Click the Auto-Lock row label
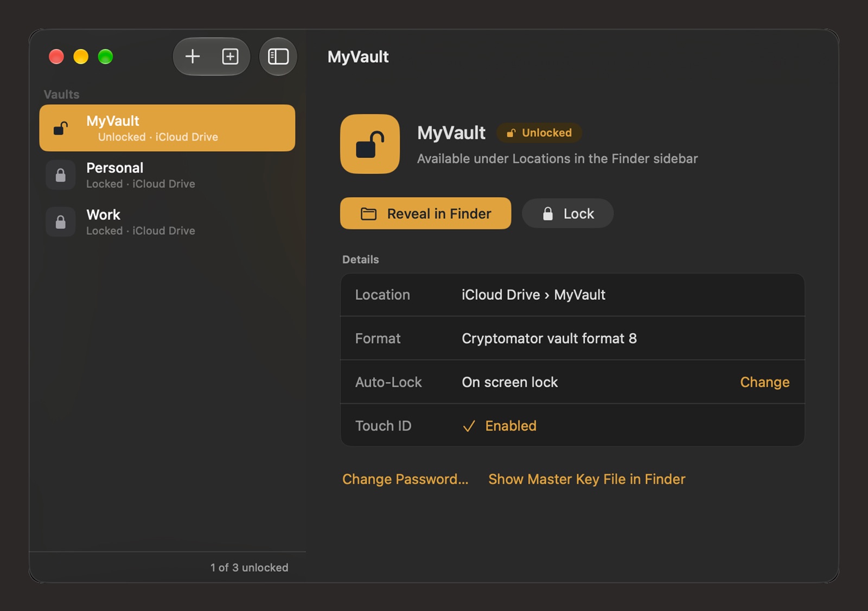Image resolution: width=868 pixels, height=611 pixels. click(x=388, y=382)
